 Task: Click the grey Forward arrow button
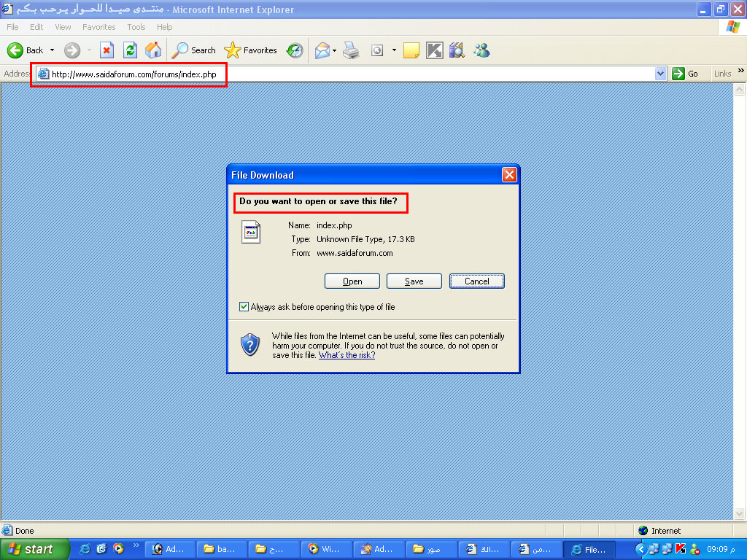(x=72, y=50)
